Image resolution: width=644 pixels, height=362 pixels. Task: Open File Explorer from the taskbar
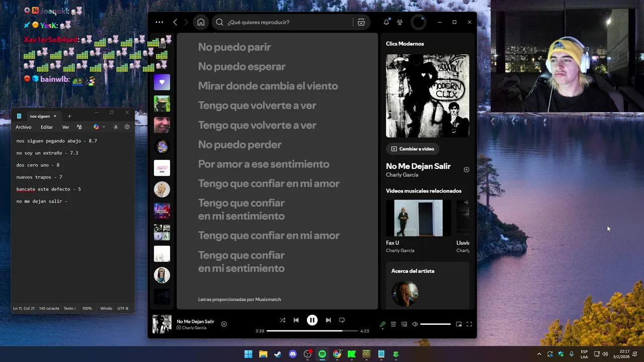(x=263, y=354)
